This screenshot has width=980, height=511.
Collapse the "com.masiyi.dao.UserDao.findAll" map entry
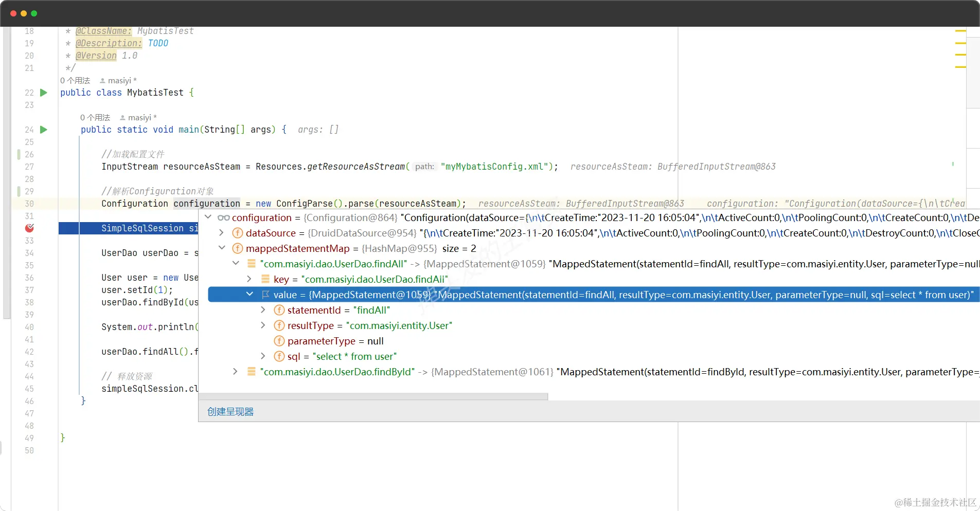click(x=236, y=263)
